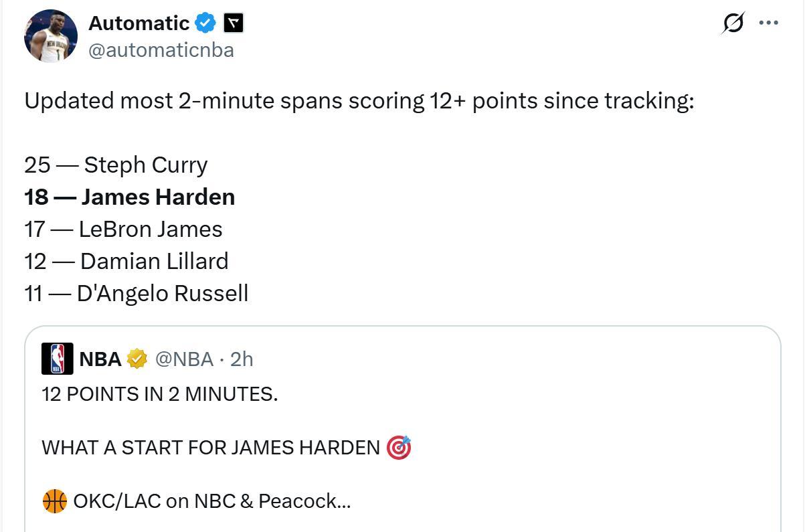Click 'Updated most 2-minute spans' tweet text
This screenshot has height=532, width=805.
[x=359, y=101]
